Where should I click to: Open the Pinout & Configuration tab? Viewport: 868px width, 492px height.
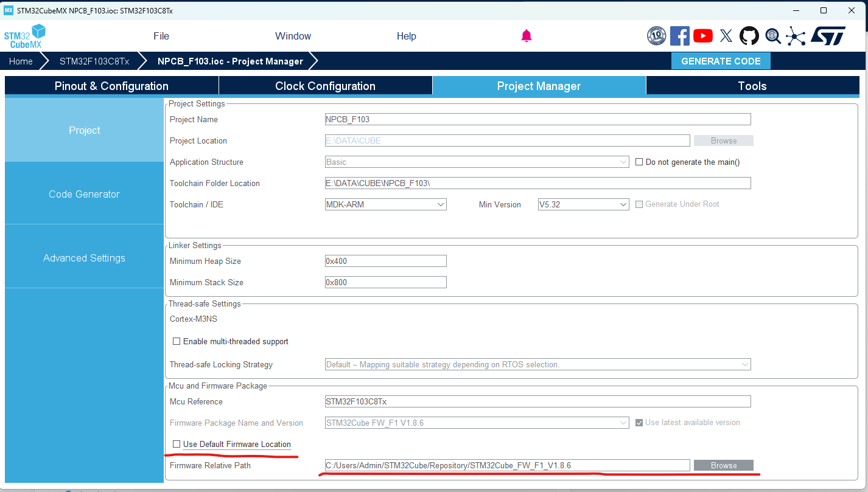(111, 86)
